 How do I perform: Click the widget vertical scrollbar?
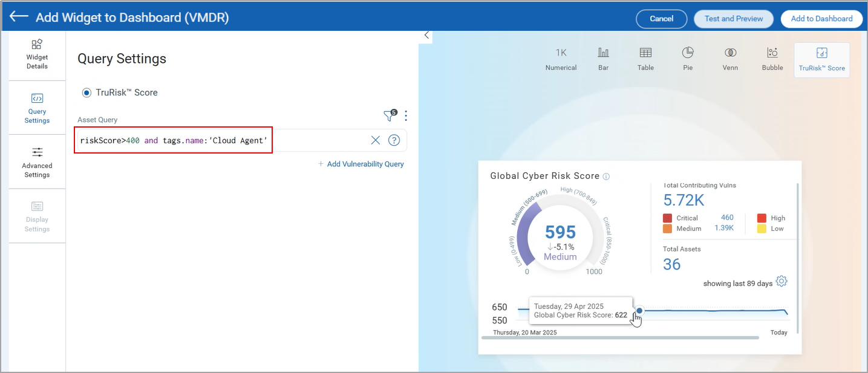pos(798,258)
